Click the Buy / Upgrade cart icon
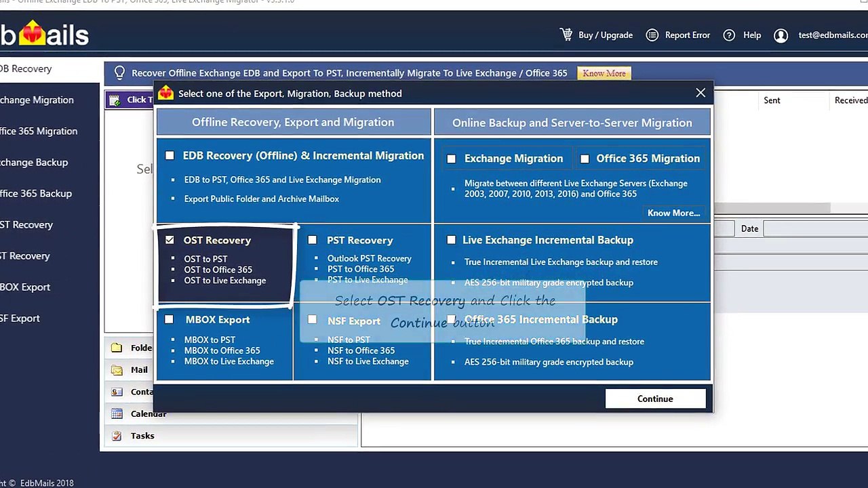 (x=566, y=35)
